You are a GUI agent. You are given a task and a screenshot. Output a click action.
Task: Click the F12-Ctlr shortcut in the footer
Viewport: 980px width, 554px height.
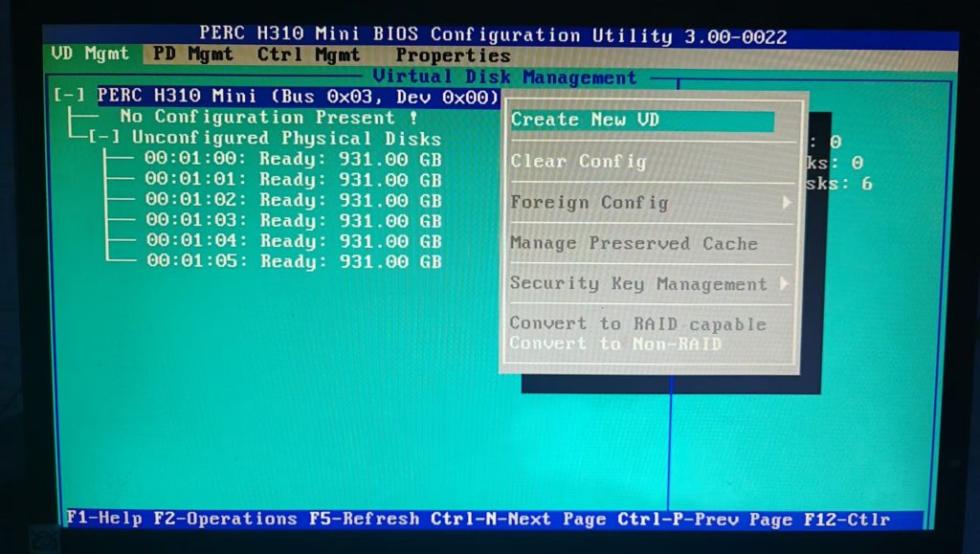(847, 520)
